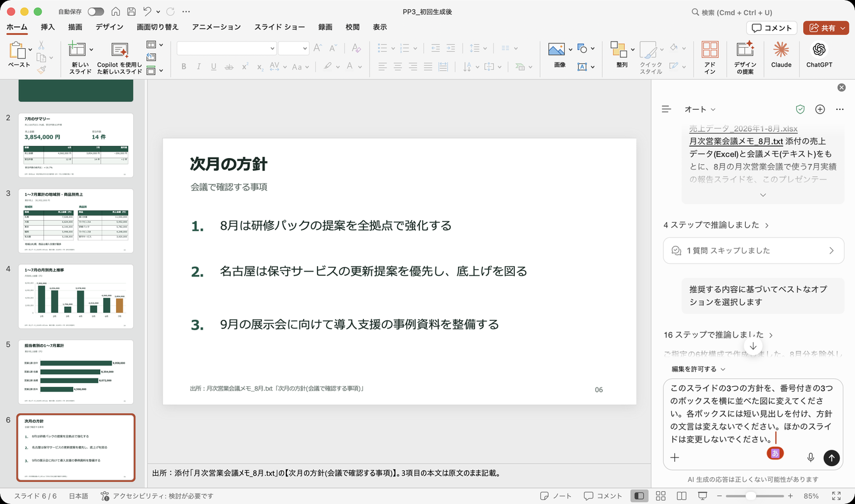This screenshot has width=855, height=504.
Task: Start voice input with the microphone icon
Action: pyautogui.click(x=811, y=458)
